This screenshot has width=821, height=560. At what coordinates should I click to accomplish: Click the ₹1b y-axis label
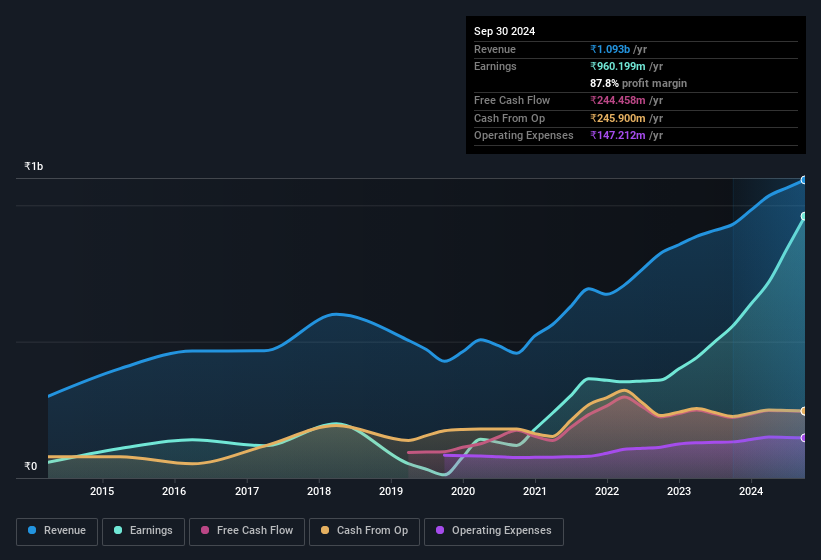(x=34, y=166)
